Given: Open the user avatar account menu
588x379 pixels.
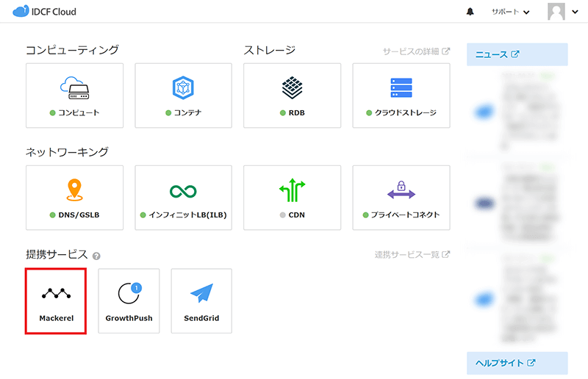Looking at the screenshot, I should 559,12.
